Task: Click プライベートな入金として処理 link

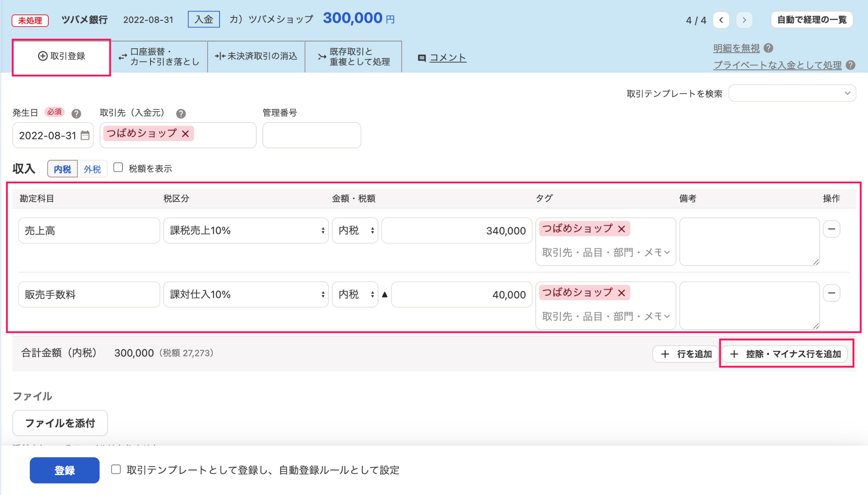Action: point(777,65)
